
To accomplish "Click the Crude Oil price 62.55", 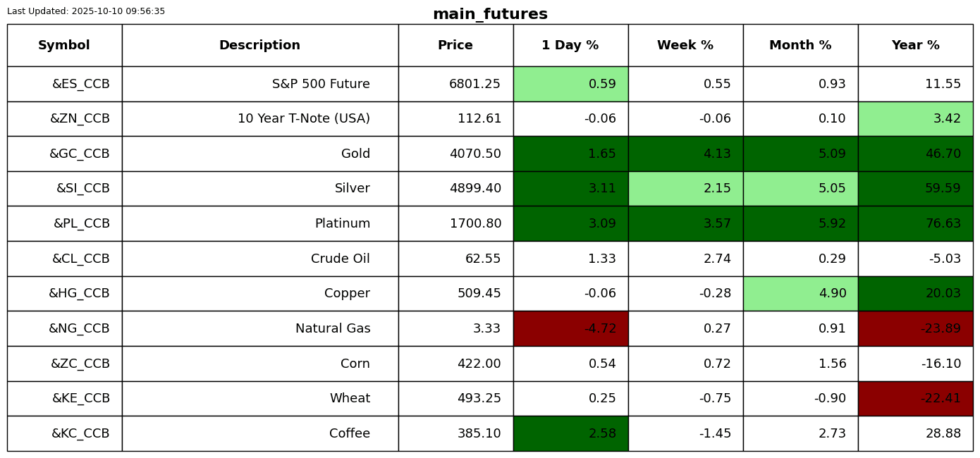I will (483, 259).
